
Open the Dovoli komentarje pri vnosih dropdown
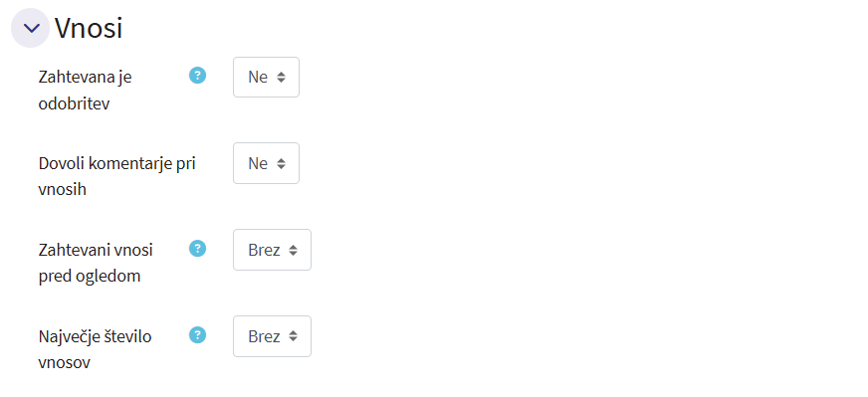pyautogui.click(x=266, y=163)
